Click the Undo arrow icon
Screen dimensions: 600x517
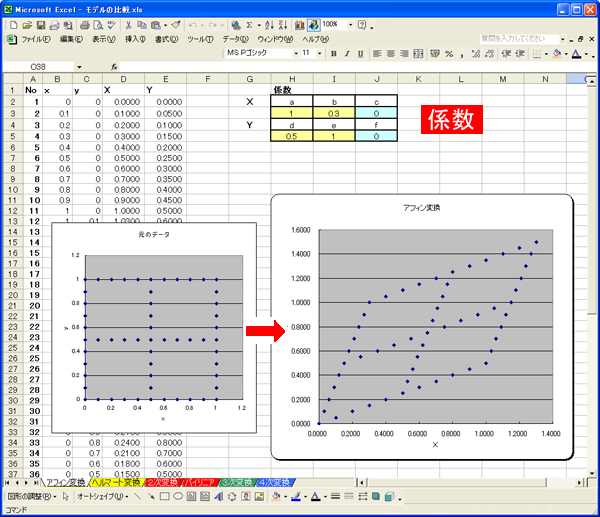(x=192, y=23)
